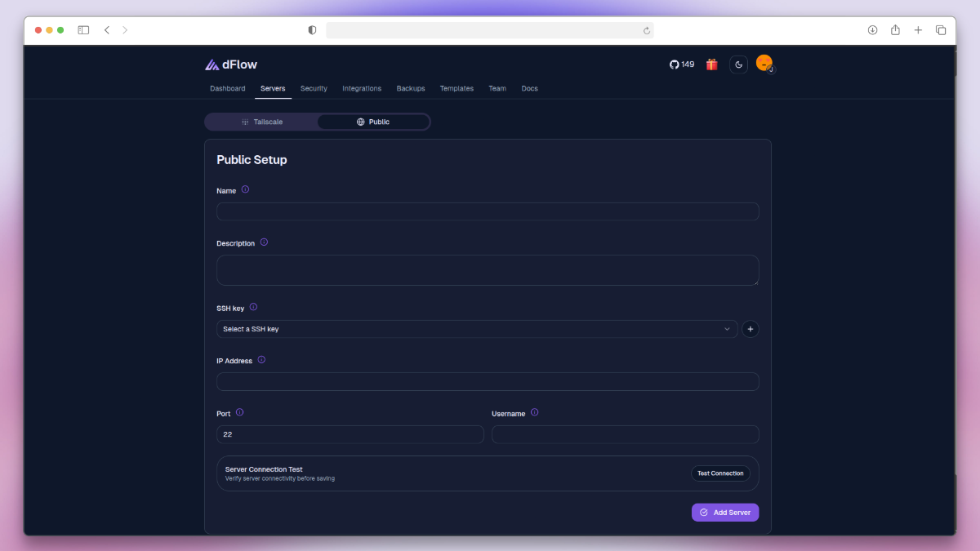Open the gift box icon
980x551 pixels.
tap(711, 64)
